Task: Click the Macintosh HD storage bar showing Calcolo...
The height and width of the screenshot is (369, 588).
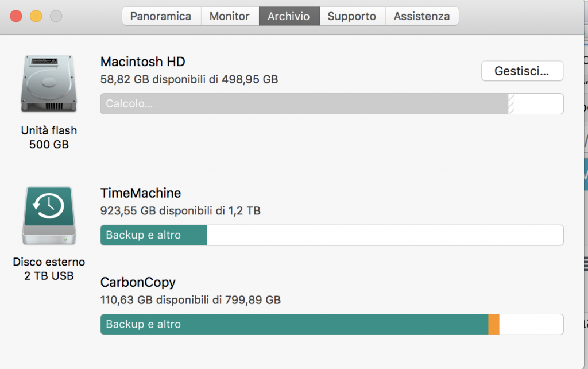Action: [332, 103]
